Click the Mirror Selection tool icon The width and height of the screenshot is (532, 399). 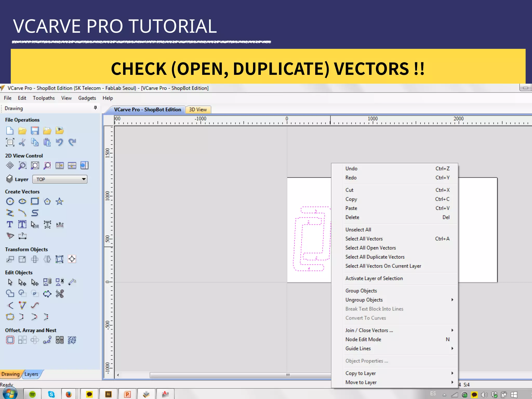[x=47, y=259]
